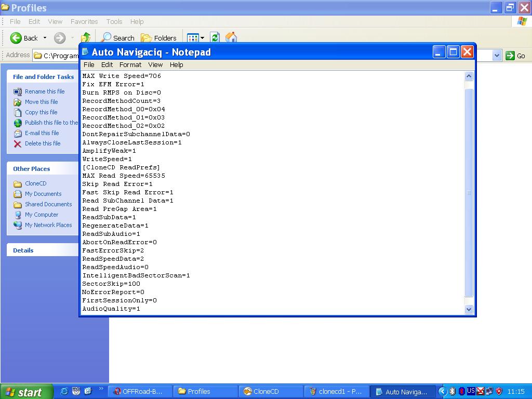Open My Documents from Other Places
Screen dimensions: 532x399
pyautogui.click(x=43, y=194)
